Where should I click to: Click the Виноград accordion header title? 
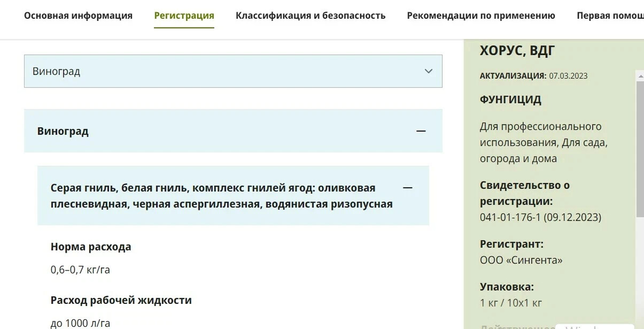[x=63, y=131]
